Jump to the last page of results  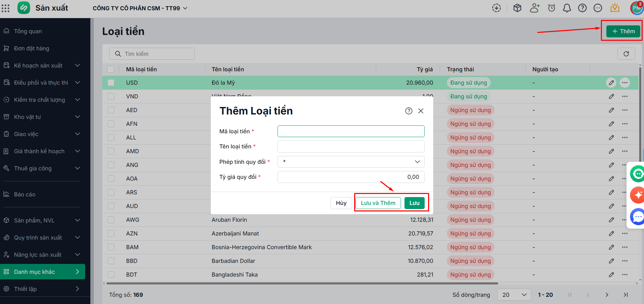(x=626, y=295)
